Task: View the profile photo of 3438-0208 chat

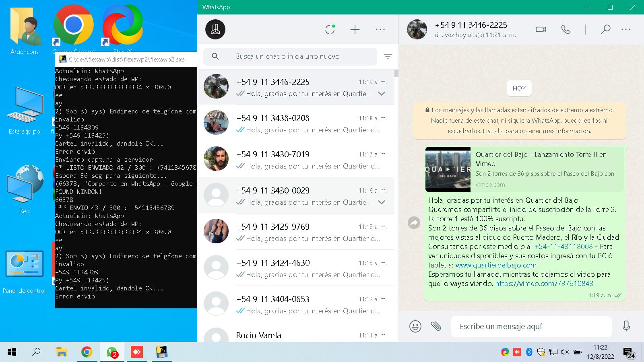Action: point(216,122)
